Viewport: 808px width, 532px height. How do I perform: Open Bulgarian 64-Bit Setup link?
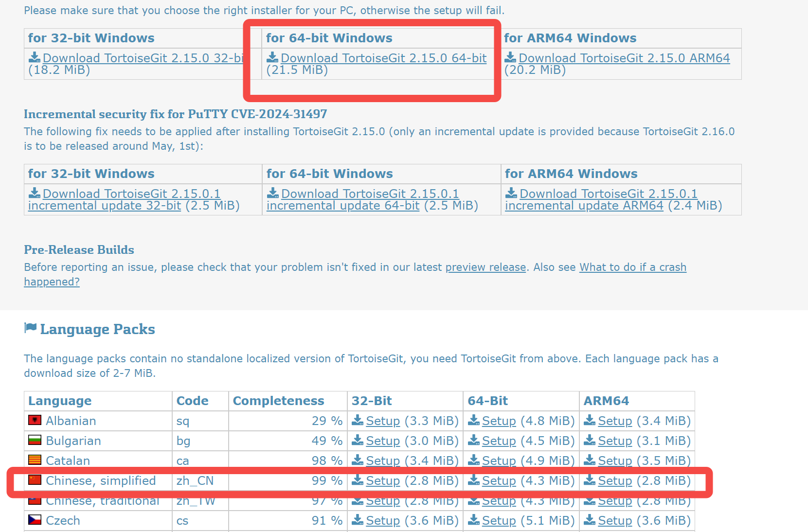tap(499, 441)
